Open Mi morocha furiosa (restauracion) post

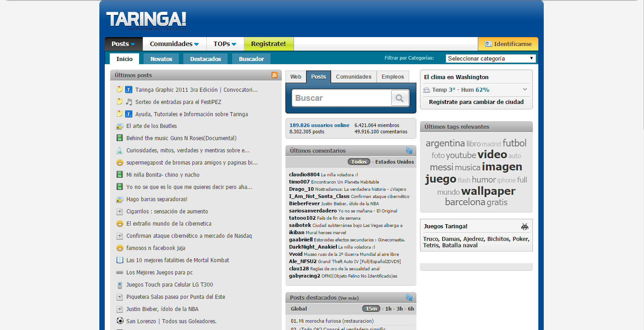click(336, 321)
